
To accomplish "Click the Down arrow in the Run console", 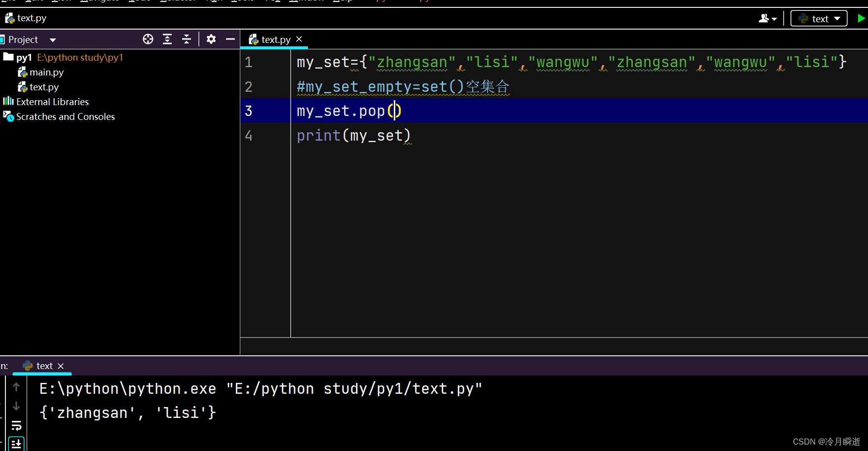I will (16, 406).
